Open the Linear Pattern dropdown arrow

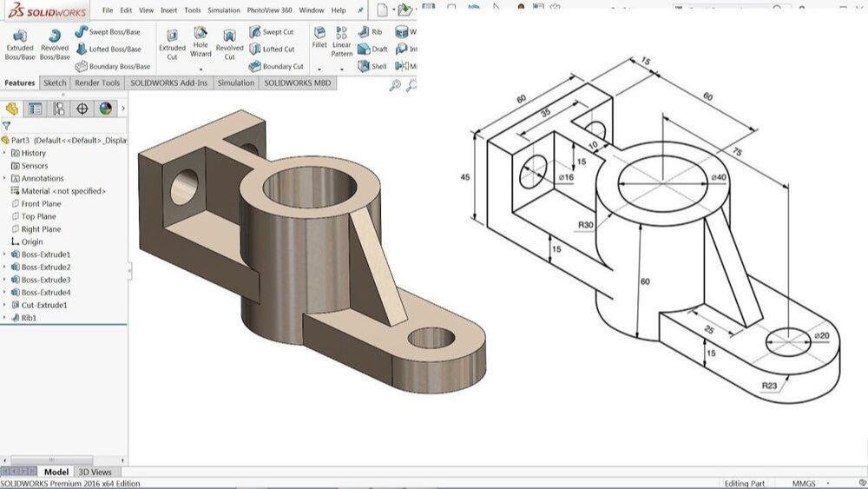tap(342, 69)
